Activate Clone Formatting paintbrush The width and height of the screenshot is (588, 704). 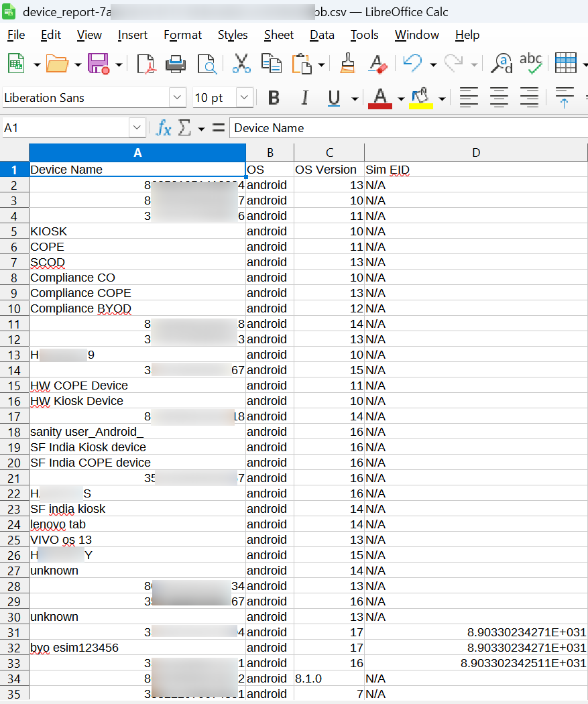coord(347,63)
